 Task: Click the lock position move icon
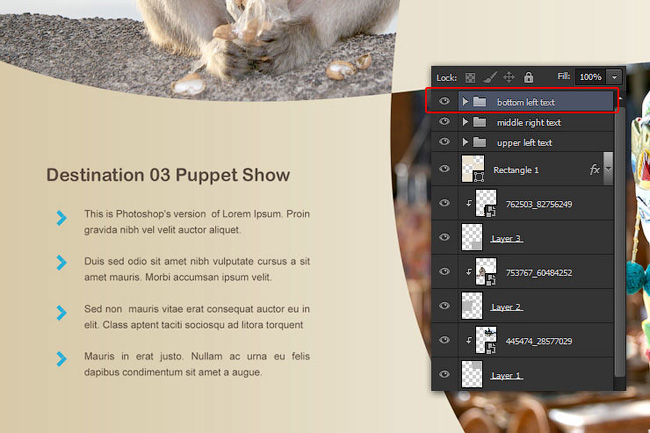[x=509, y=77]
